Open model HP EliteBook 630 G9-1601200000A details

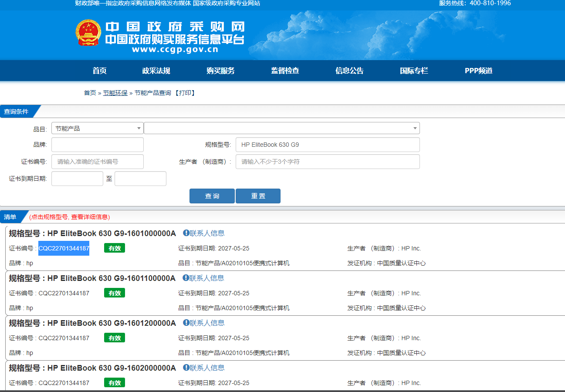(92, 323)
